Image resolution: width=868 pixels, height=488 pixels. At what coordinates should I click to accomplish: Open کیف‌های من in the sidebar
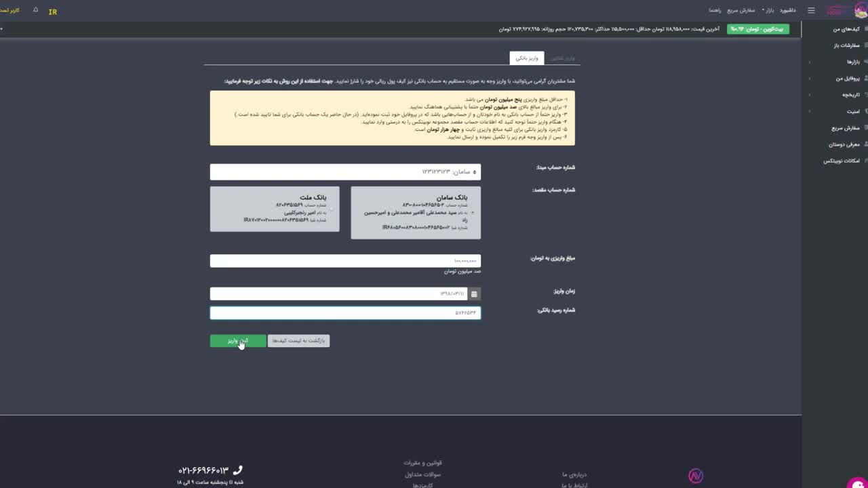coord(846,29)
